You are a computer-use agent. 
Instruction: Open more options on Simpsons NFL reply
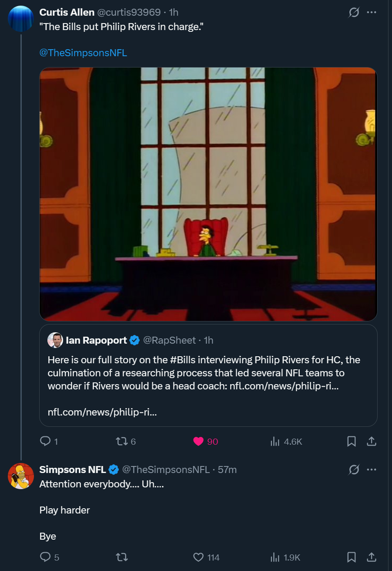click(x=371, y=470)
